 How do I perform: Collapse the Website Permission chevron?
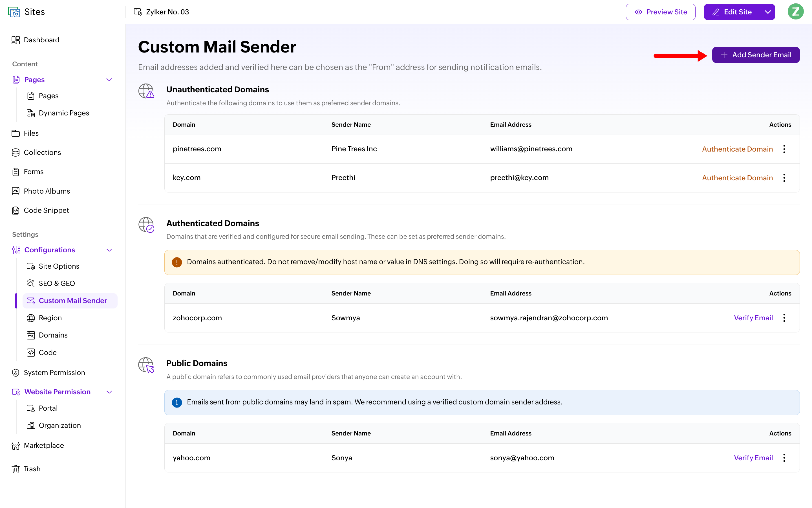(109, 392)
